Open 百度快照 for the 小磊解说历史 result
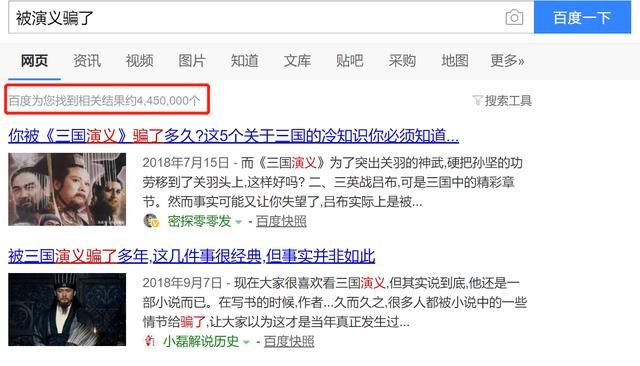640x366 pixels. [289, 341]
